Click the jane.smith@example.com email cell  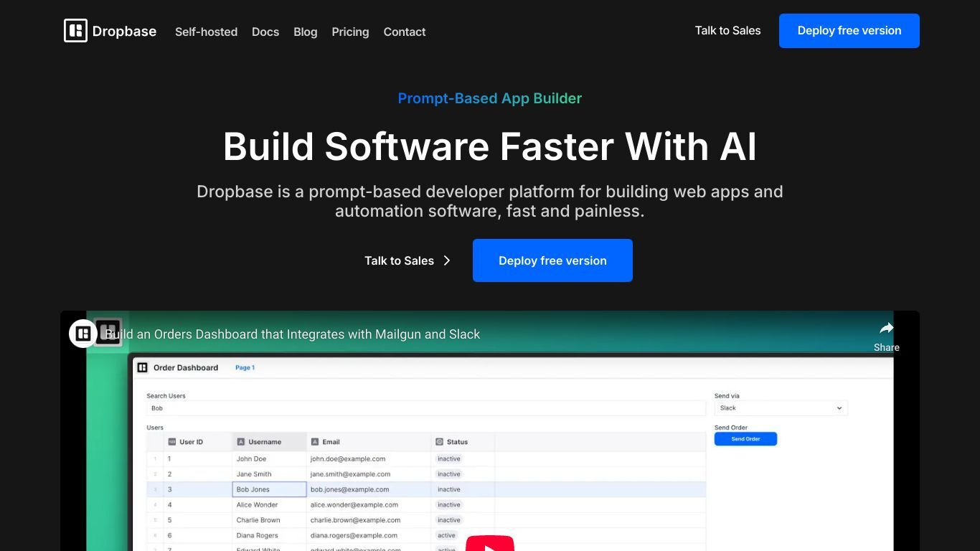[369, 474]
